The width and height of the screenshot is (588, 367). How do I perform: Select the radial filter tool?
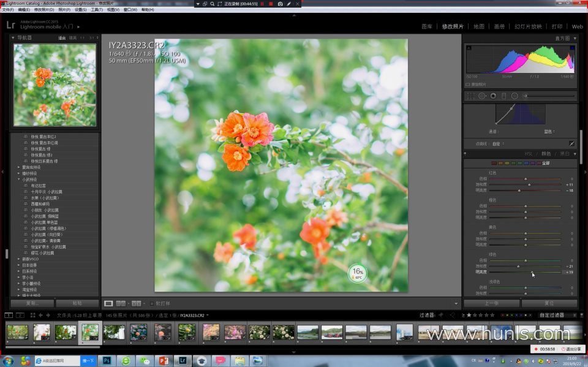coord(514,96)
